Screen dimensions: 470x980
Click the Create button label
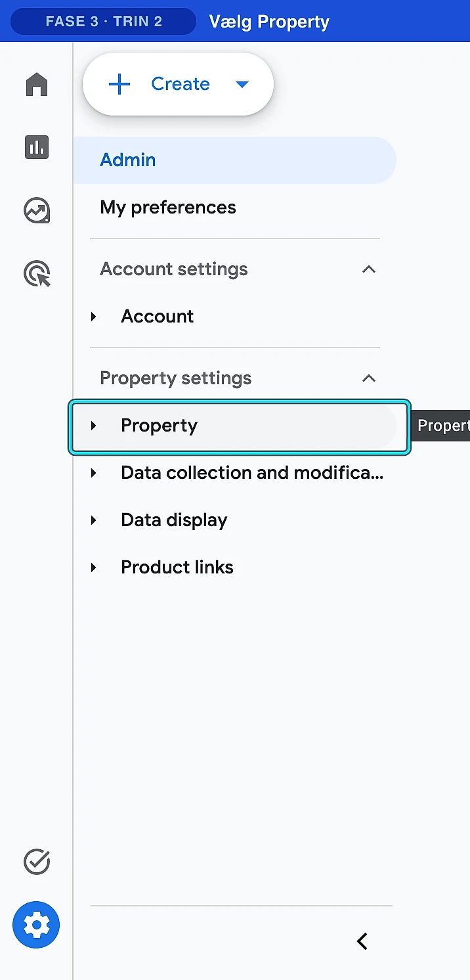[181, 84]
